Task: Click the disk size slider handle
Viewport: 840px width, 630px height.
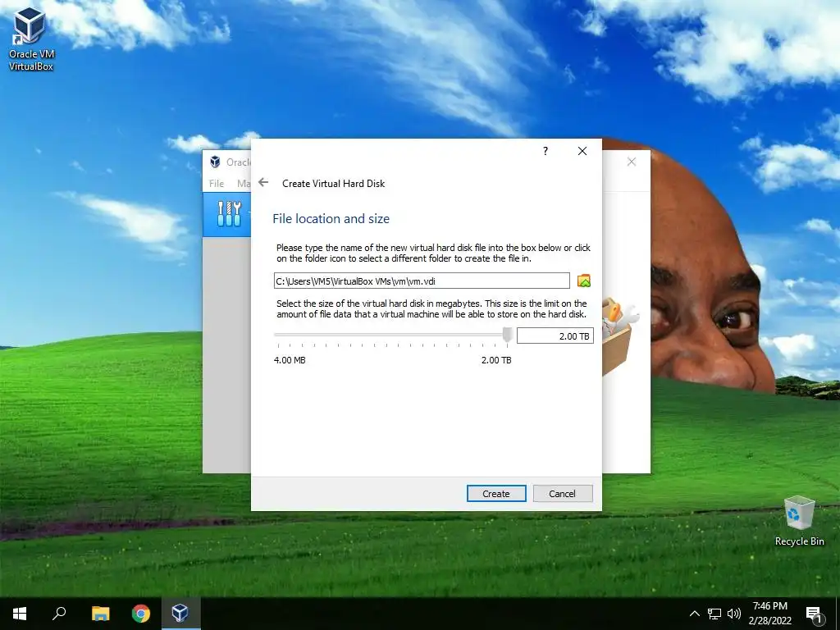Action: pyautogui.click(x=507, y=335)
